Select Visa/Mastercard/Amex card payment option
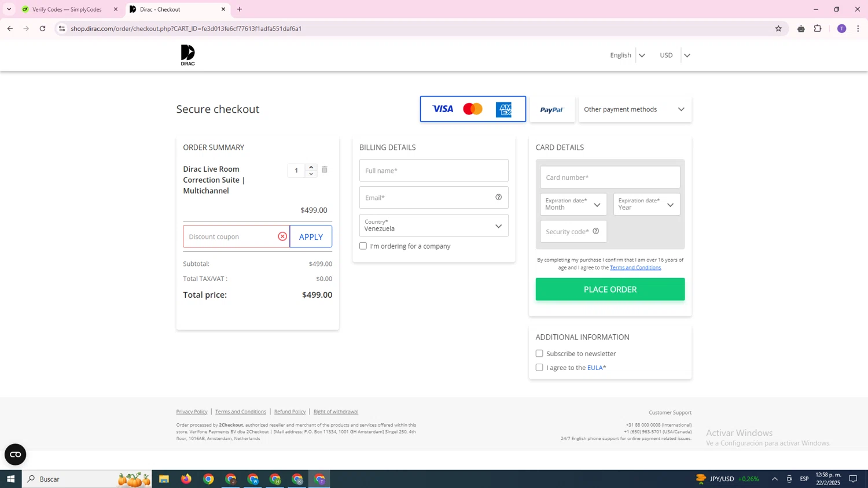 coord(473,109)
